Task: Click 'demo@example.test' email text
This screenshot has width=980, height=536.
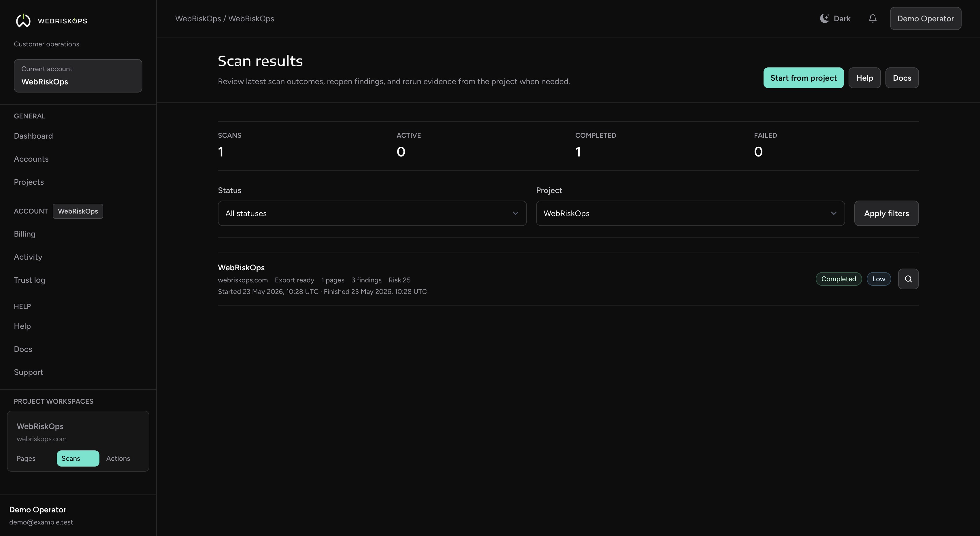Action: point(41,522)
